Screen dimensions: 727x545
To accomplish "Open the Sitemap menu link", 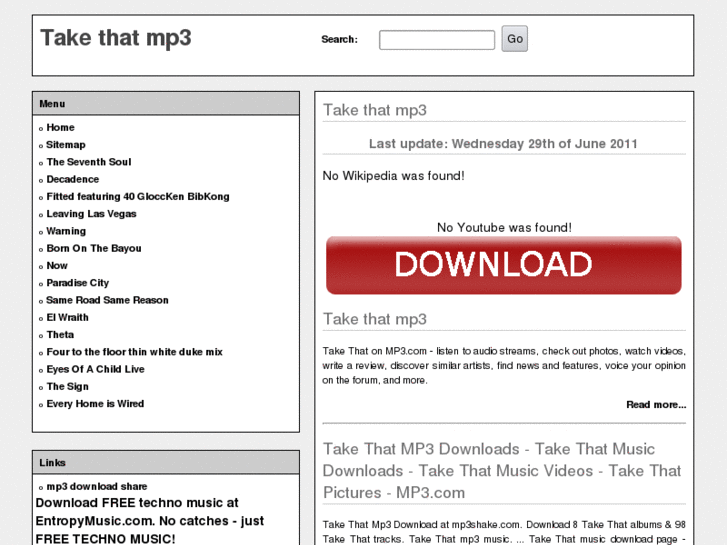I will tap(66, 145).
